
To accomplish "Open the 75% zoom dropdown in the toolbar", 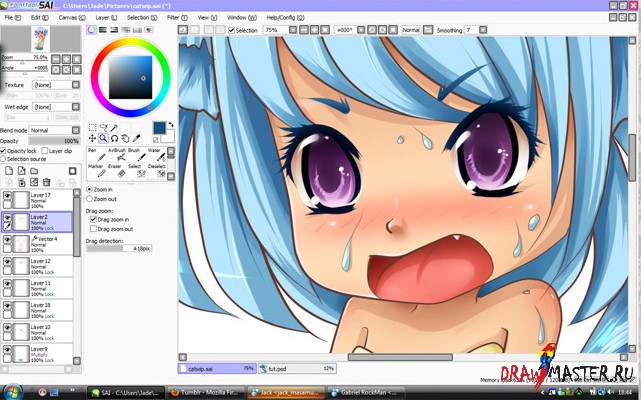I will pyautogui.click(x=293, y=30).
